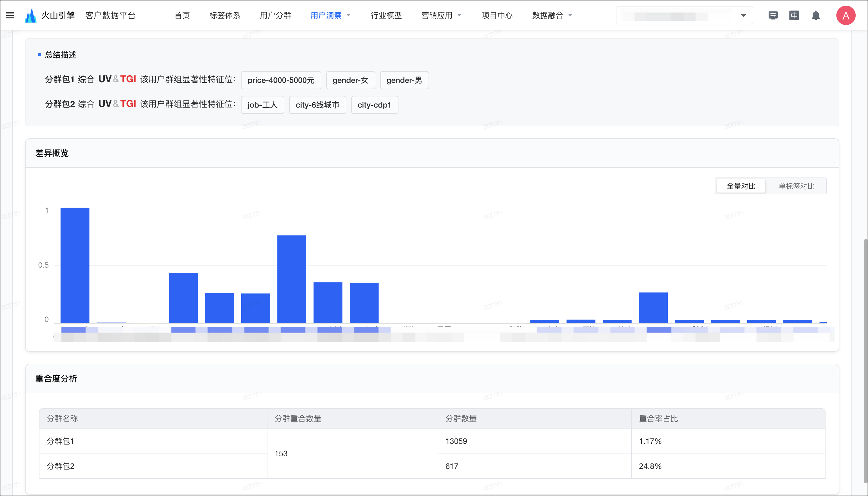Click the 617 segment count cell
Image resolution: width=868 pixels, height=496 pixels.
(x=534, y=466)
